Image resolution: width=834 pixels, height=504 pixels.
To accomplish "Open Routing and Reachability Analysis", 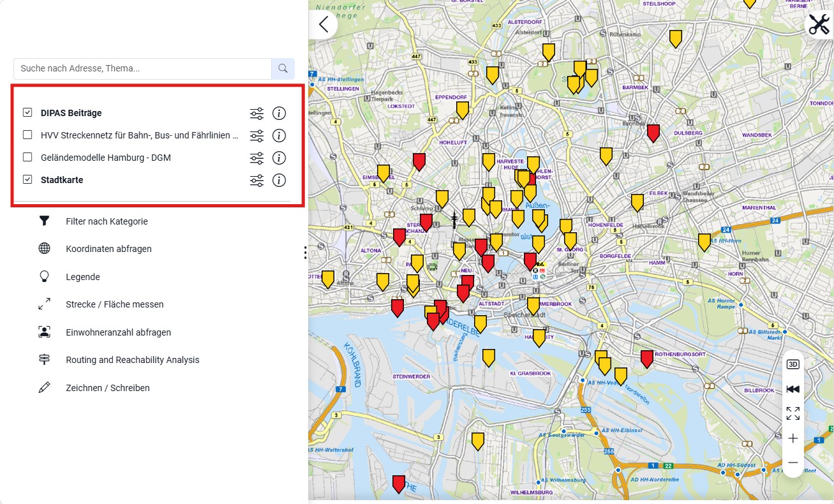I will coord(133,360).
